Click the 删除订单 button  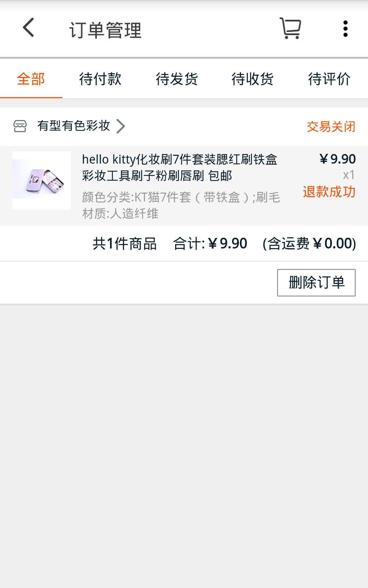pyautogui.click(x=316, y=283)
